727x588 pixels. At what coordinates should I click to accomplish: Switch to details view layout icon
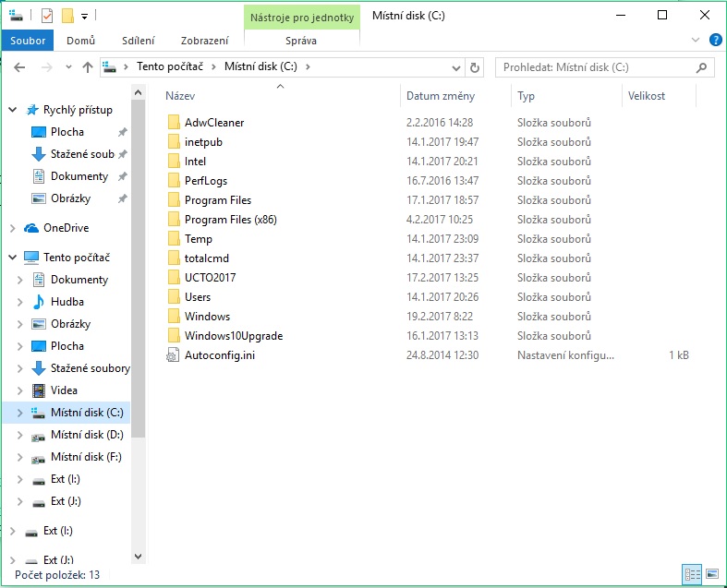coord(692,575)
